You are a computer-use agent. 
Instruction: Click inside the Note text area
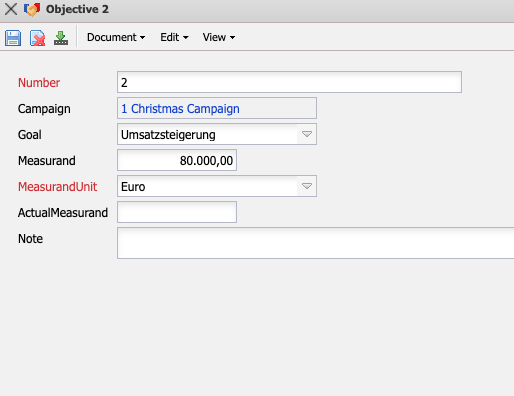[x=315, y=243]
